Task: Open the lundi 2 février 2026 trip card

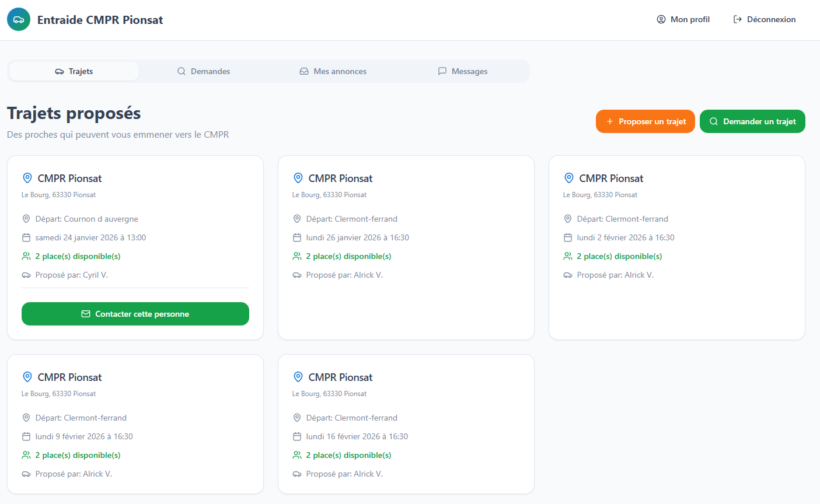Action: coord(676,247)
